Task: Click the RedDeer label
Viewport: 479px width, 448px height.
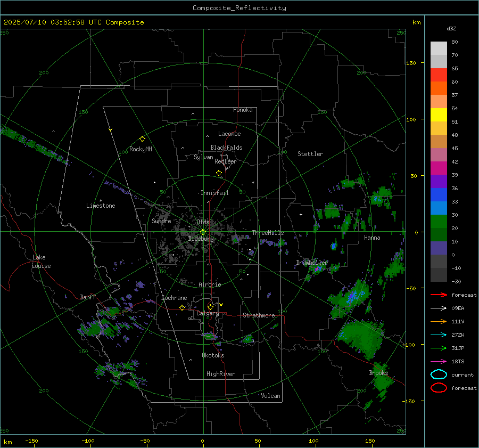Action: (x=226, y=161)
